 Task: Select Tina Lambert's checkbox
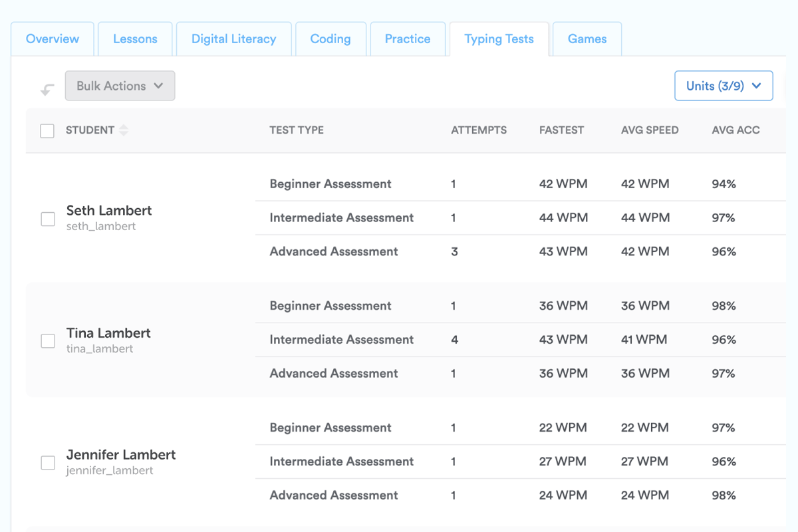48,341
